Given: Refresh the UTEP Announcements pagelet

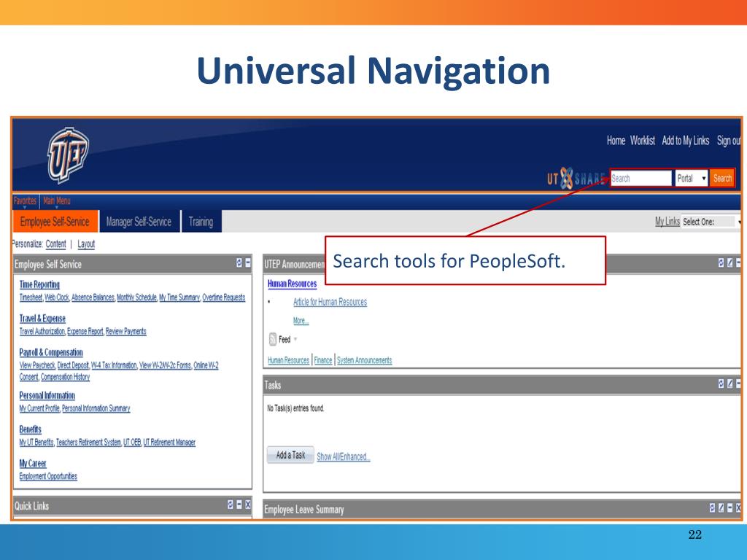Looking at the screenshot, I should pos(721,262).
